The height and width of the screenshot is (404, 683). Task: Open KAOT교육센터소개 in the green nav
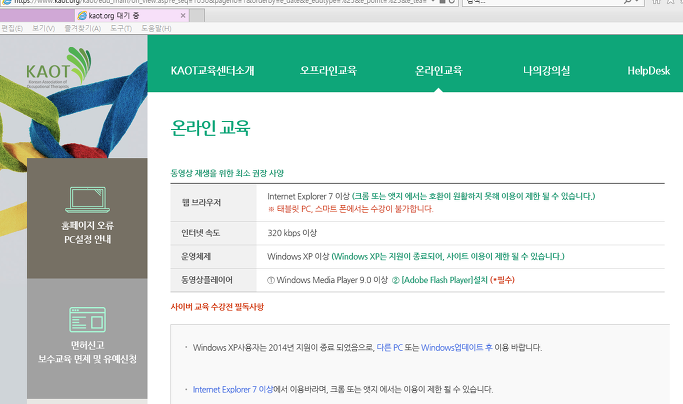click(x=213, y=71)
